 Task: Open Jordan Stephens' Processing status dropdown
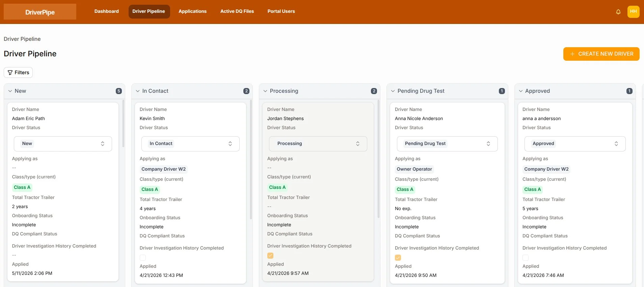pyautogui.click(x=318, y=144)
